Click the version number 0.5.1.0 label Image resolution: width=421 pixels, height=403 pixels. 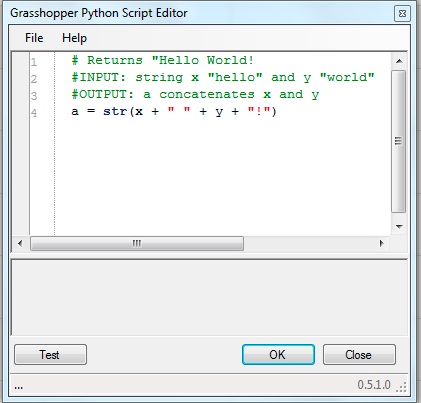coord(374,385)
